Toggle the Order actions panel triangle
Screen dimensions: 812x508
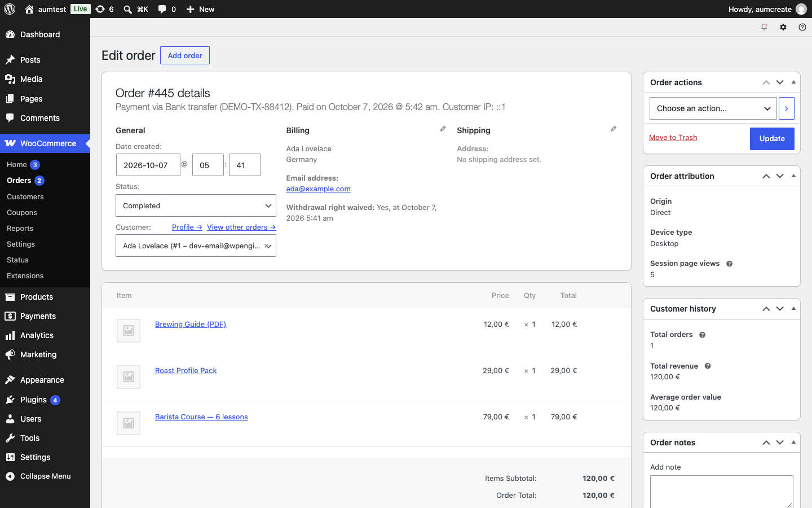pyautogui.click(x=793, y=82)
